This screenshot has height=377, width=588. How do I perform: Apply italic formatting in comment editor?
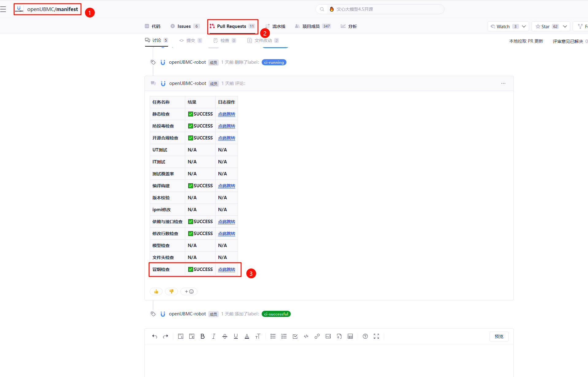(x=214, y=337)
